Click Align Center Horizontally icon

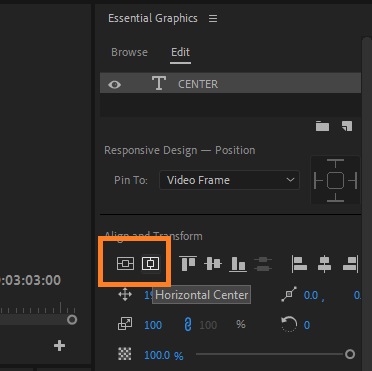tap(324, 264)
